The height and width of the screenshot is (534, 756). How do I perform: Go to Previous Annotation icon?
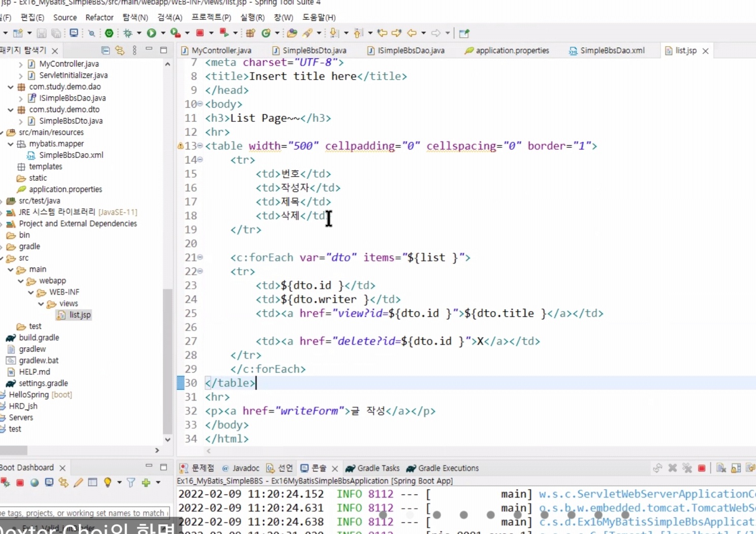coord(358,33)
